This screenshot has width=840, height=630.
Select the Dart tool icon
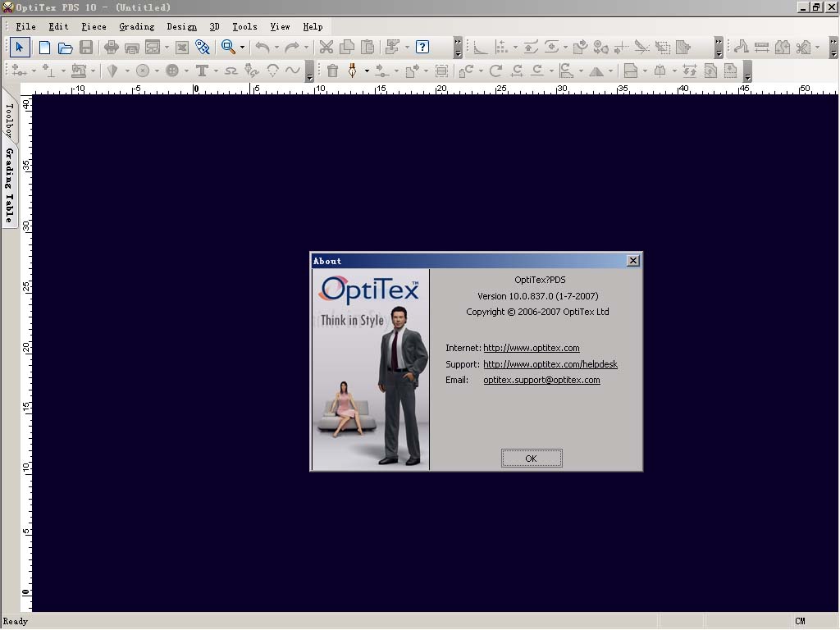pyautogui.click(x=112, y=71)
